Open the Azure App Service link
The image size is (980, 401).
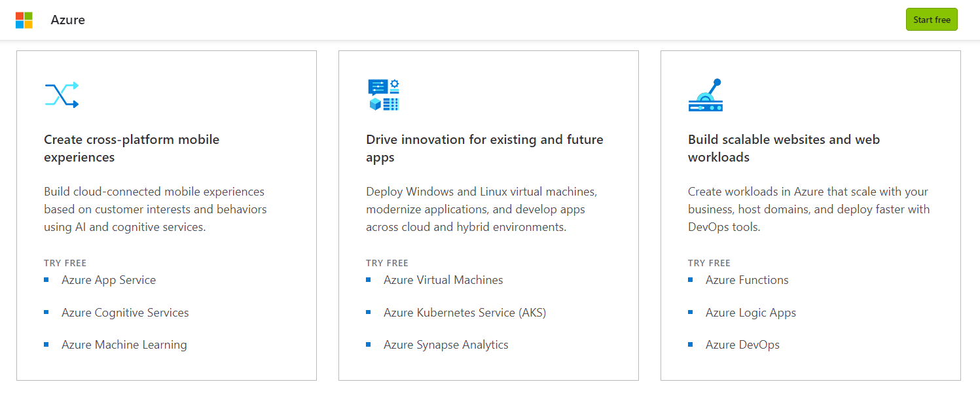(109, 280)
